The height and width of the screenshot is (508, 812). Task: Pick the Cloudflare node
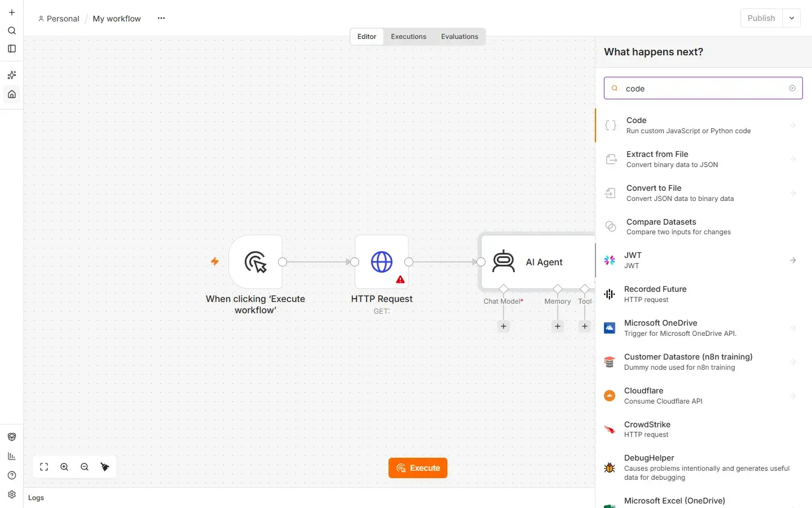[703, 396]
